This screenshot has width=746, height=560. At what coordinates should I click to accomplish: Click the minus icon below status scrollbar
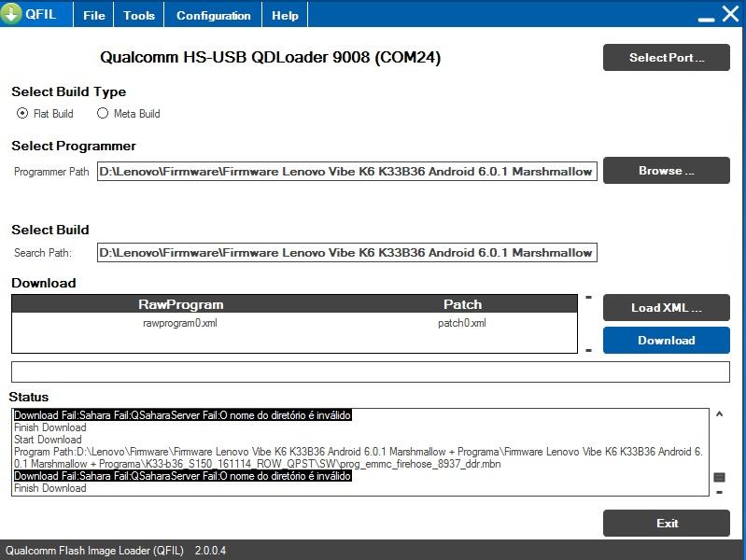[719, 492]
